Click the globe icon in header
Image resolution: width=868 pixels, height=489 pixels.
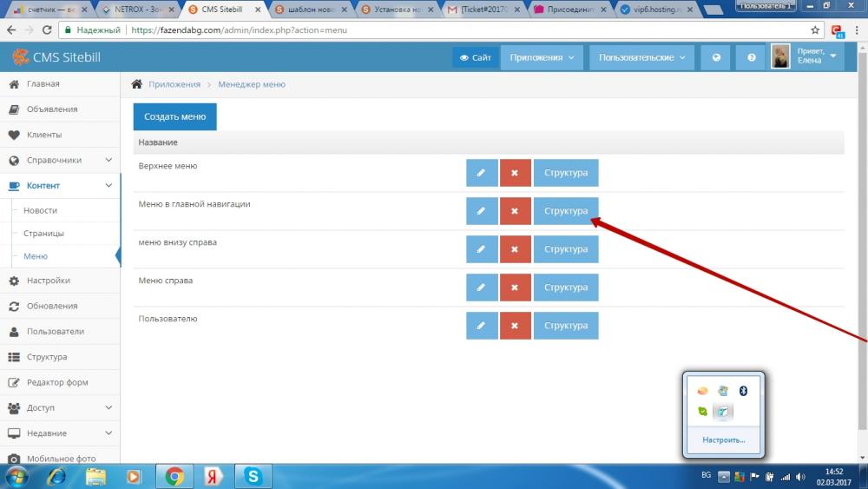click(x=716, y=57)
